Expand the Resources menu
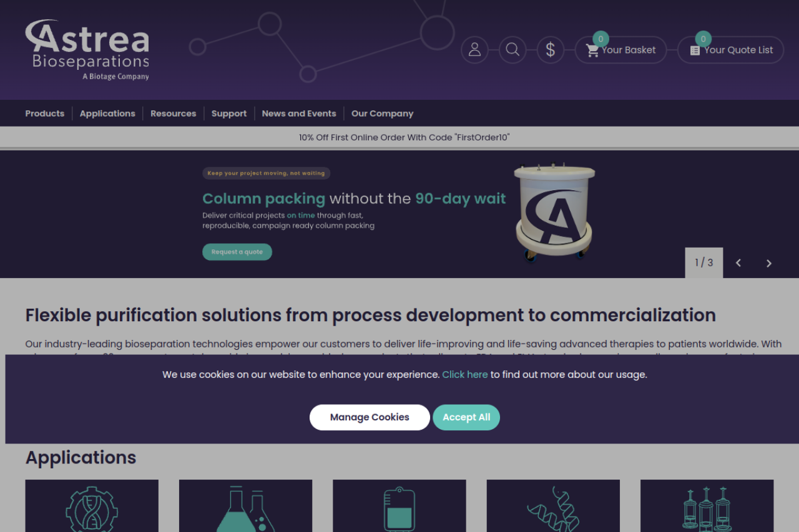 coord(173,114)
